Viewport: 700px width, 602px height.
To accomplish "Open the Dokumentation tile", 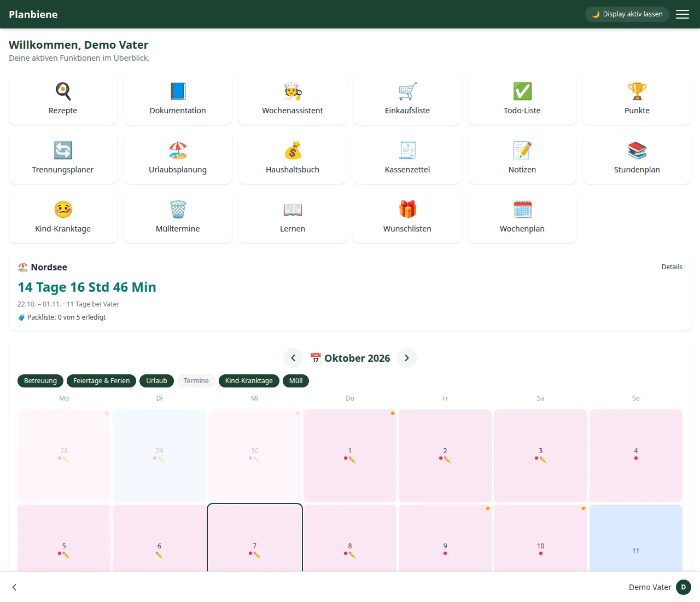I will (x=178, y=100).
